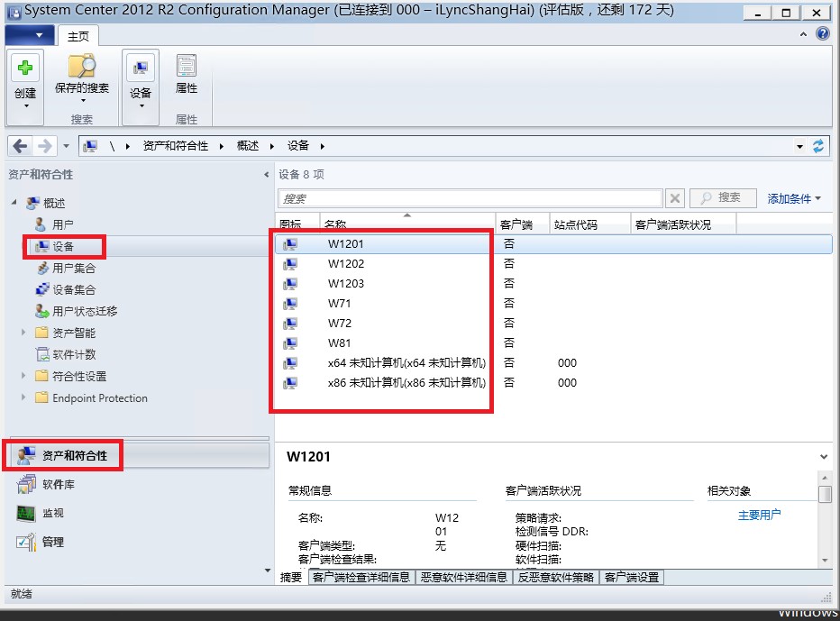840x621 pixels.
Task: Open 属性 properties icon in ribbon
Action: [x=187, y=66]
